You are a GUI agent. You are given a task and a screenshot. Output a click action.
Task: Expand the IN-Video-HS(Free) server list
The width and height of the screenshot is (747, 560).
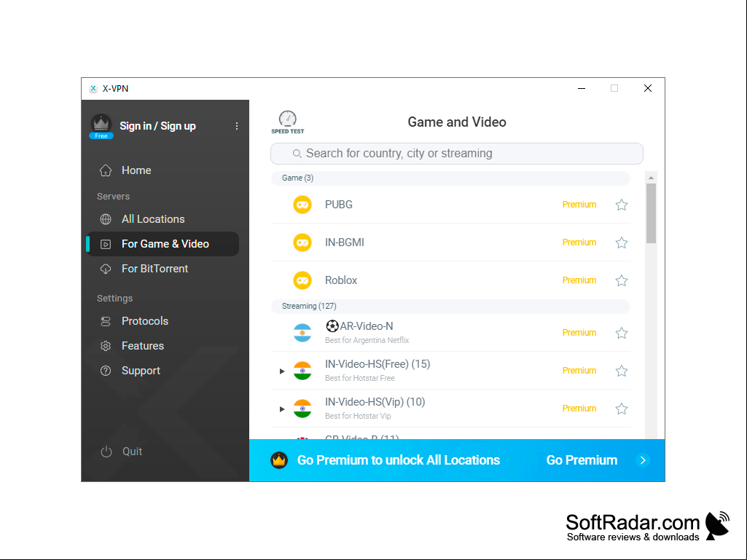point(282,371)
